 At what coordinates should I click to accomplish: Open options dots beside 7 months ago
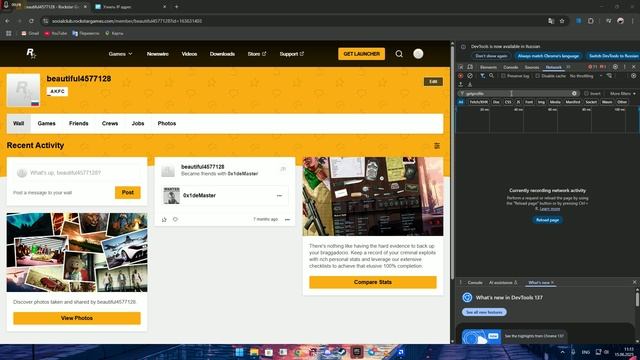click(287, 220)
